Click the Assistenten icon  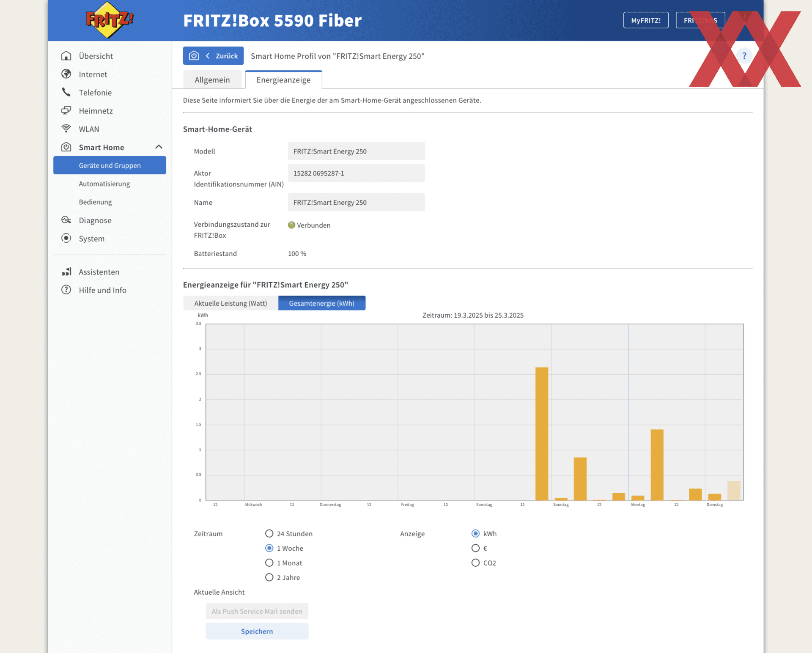[x=66, y=272]
